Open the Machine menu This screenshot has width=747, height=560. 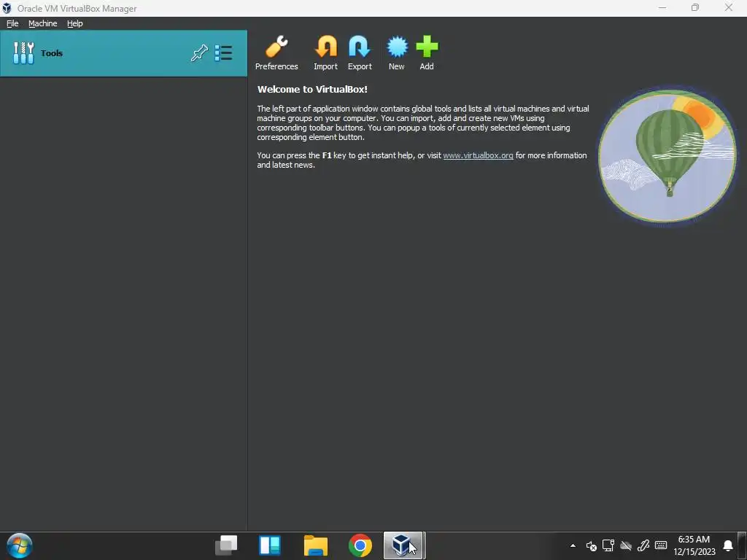tap(42, 23)
